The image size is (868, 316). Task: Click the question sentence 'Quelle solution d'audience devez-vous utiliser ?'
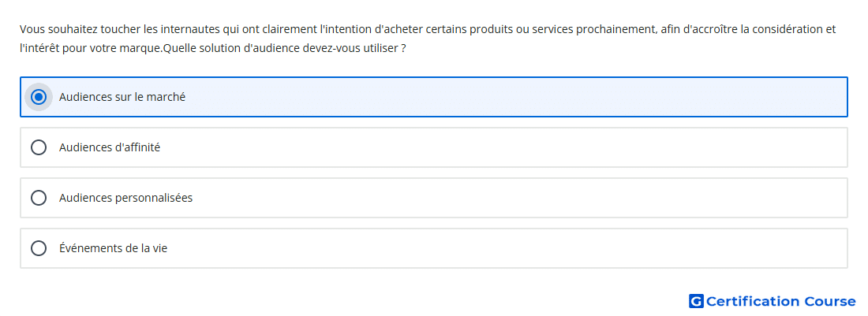pyautogui.click(x=284, y=49)
